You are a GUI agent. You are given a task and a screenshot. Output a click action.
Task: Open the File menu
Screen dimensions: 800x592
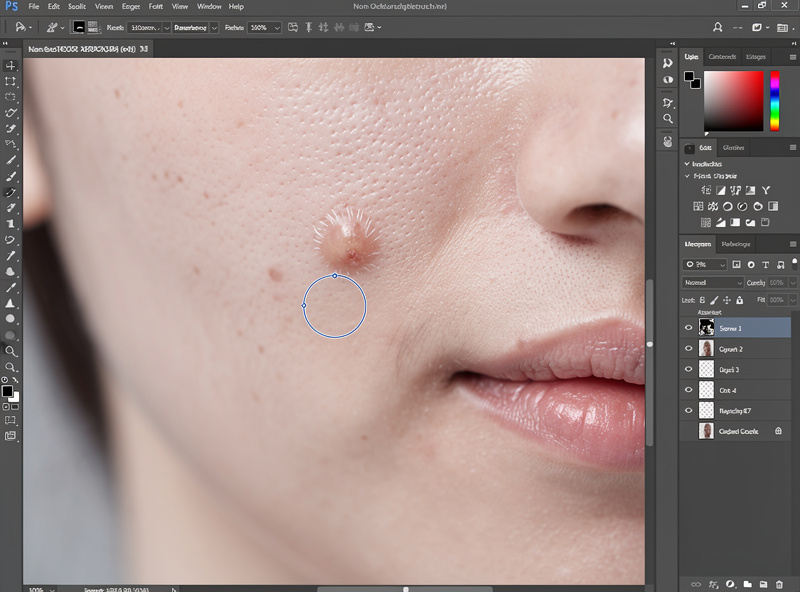34,7
